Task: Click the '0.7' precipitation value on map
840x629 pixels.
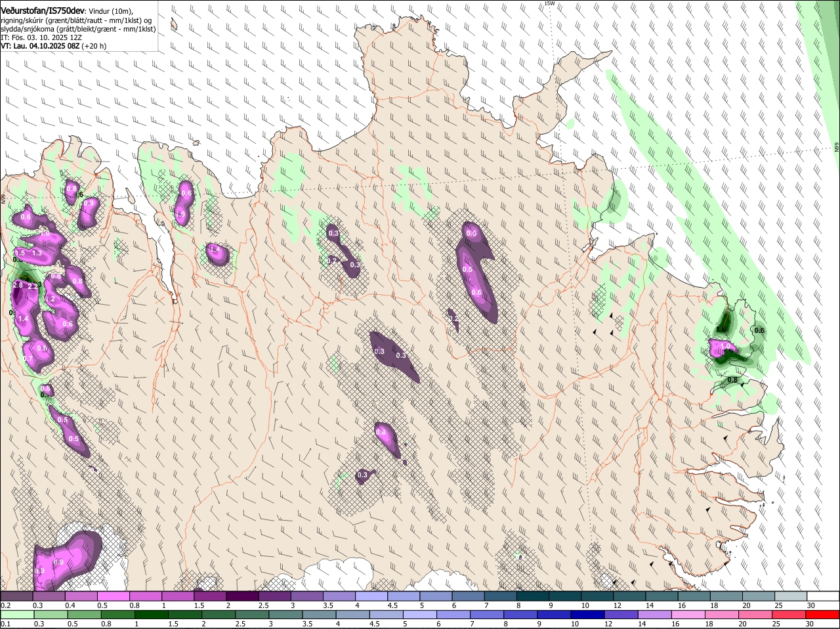Action: point(28,358)
